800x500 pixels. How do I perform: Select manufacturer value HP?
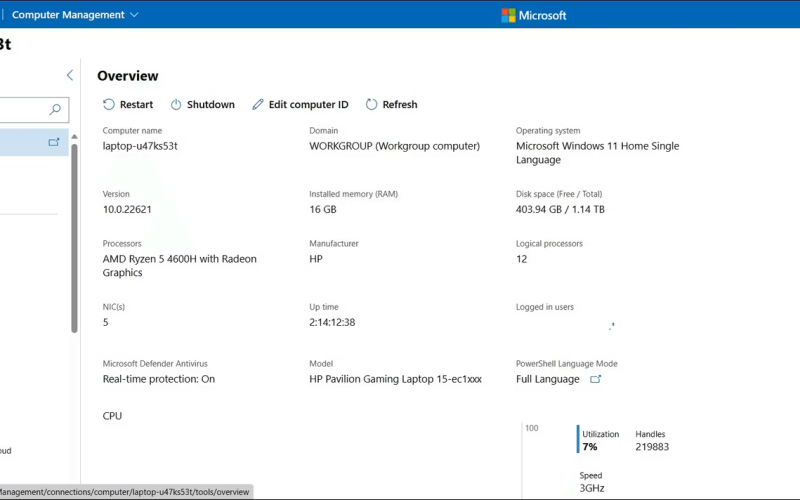316,259
